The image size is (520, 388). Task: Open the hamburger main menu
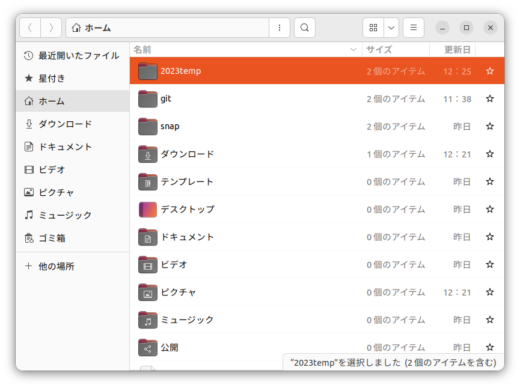pos(413,28)
